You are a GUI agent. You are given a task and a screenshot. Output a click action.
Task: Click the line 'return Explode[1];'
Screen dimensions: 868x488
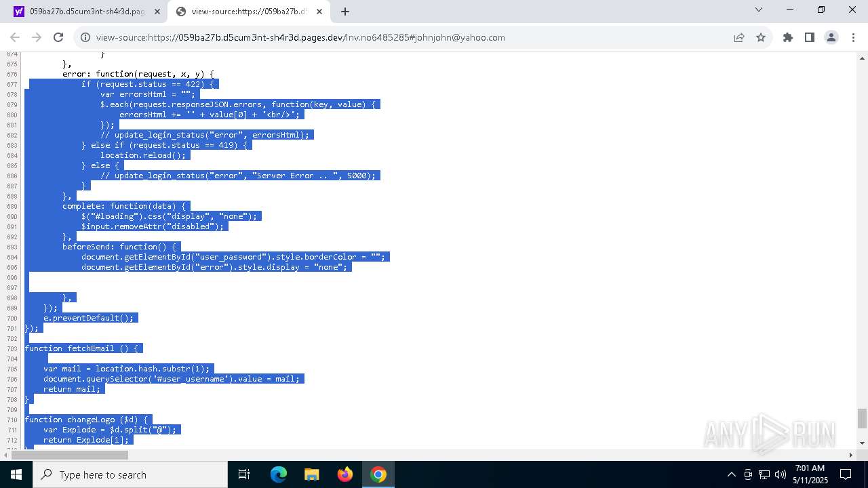(86, 440)
